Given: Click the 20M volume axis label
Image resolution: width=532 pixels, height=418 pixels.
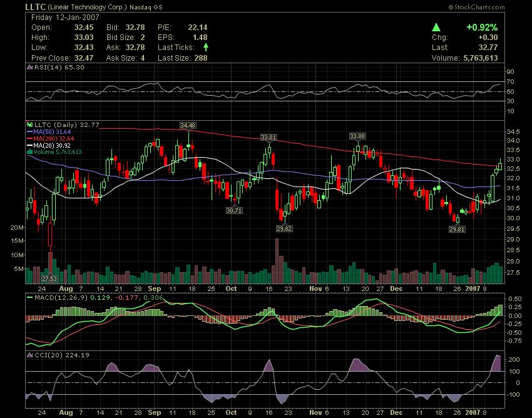Looking at the screenshot, I should click(17, 227).
